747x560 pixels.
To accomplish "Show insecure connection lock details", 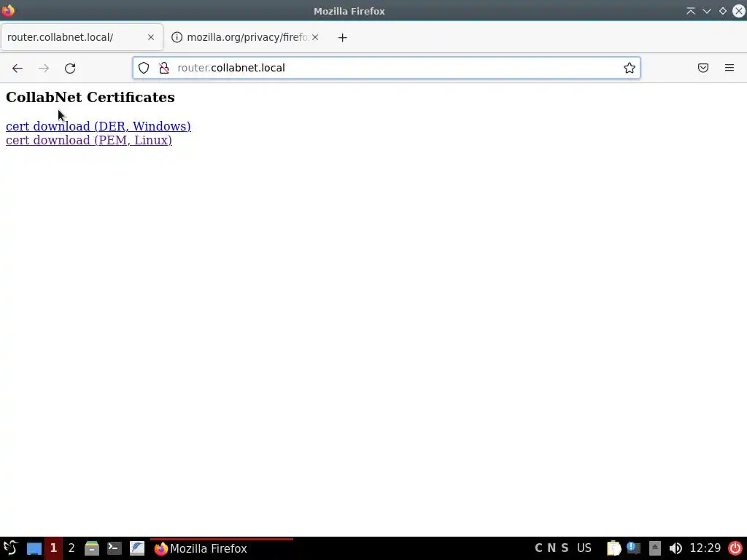I will (x=164, y=68).
